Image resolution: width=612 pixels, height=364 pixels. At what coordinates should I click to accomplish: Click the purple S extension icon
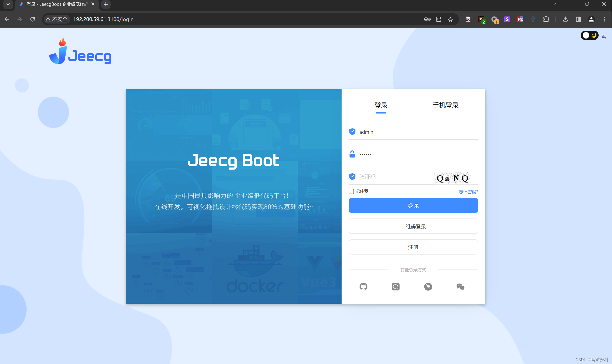point(507,19)
